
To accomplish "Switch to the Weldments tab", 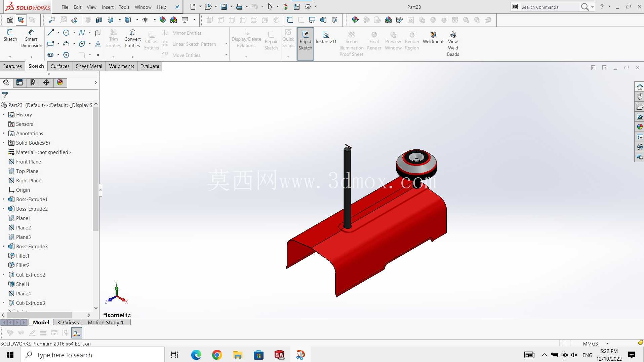I will (121, 66).
